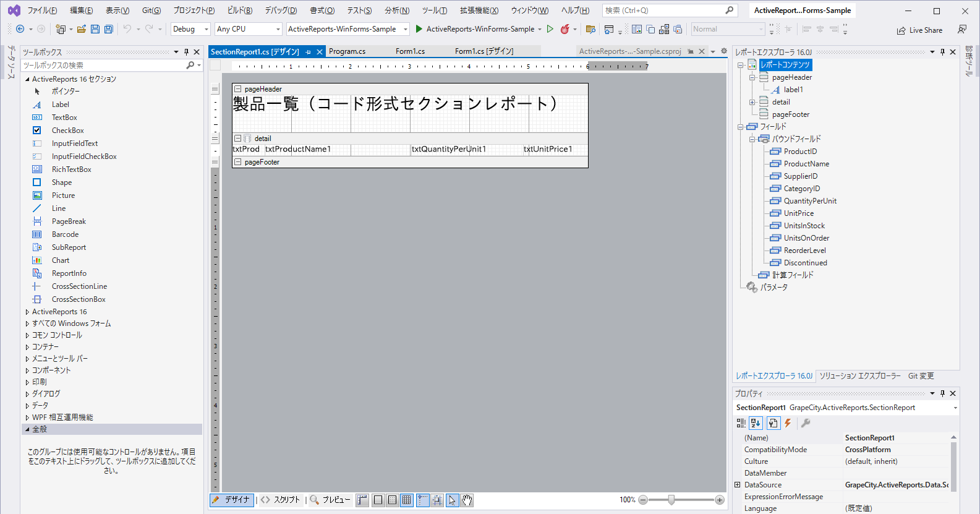Select the CheckBox control in toolbox
Viewport: 980px width, 514px height.
click(x=67, y=131)
